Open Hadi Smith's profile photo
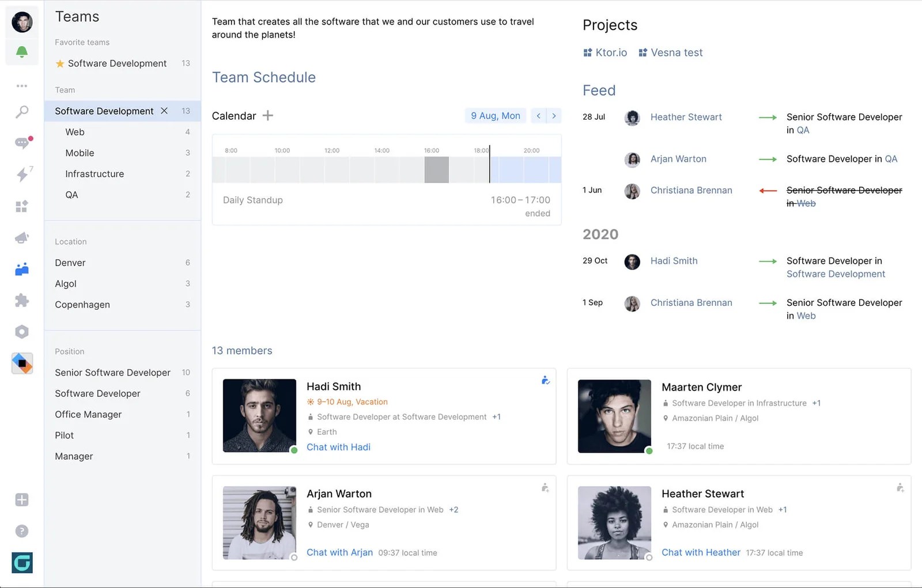The image size is (922, 588). coord(259,415)
